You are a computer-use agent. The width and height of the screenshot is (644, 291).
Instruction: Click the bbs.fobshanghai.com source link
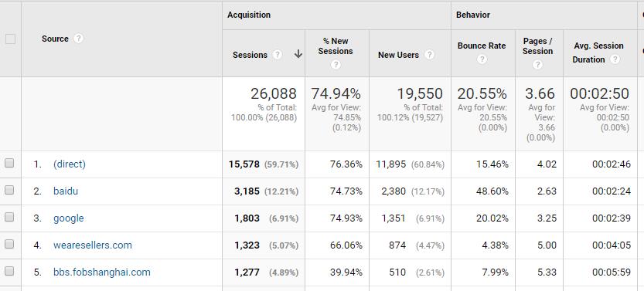point(102,272)
